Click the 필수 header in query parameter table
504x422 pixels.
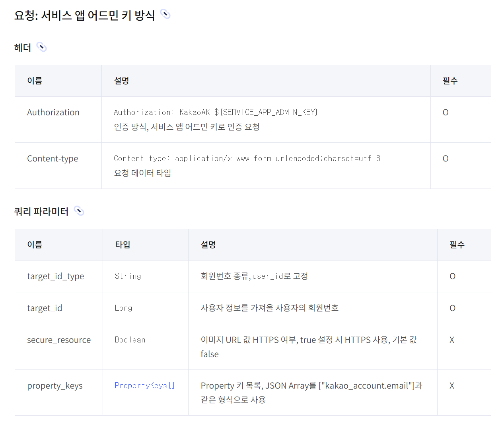click(x=457, y=245)
